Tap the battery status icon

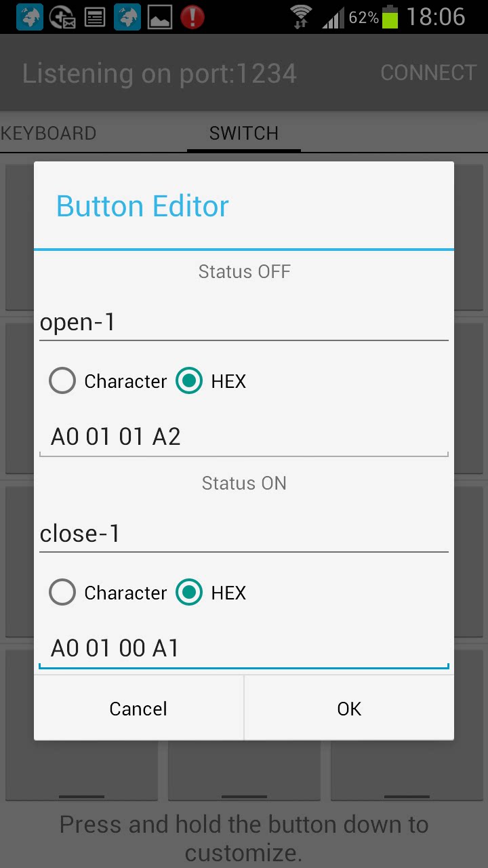pyautogui.click(x=390, y=17)
